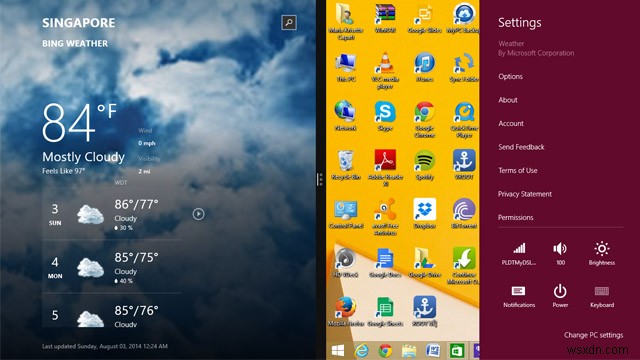Open Control Panel desktop icon
This screenshot has height=360, width=640.
346,214
